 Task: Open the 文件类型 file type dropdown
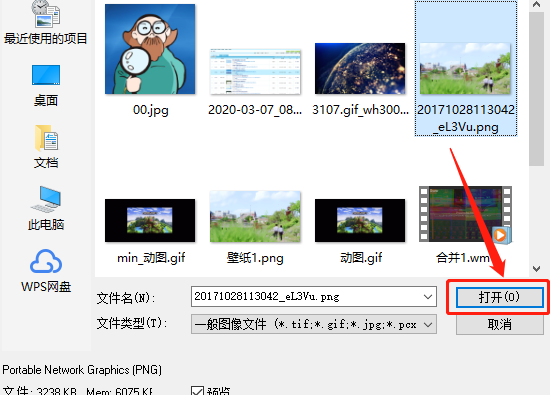(x=314, y=324)
